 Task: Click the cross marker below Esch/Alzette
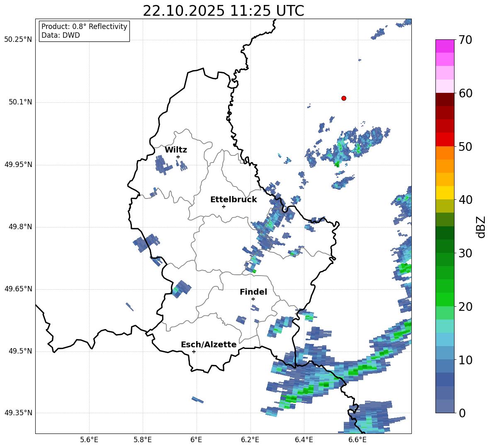point(194,351)
